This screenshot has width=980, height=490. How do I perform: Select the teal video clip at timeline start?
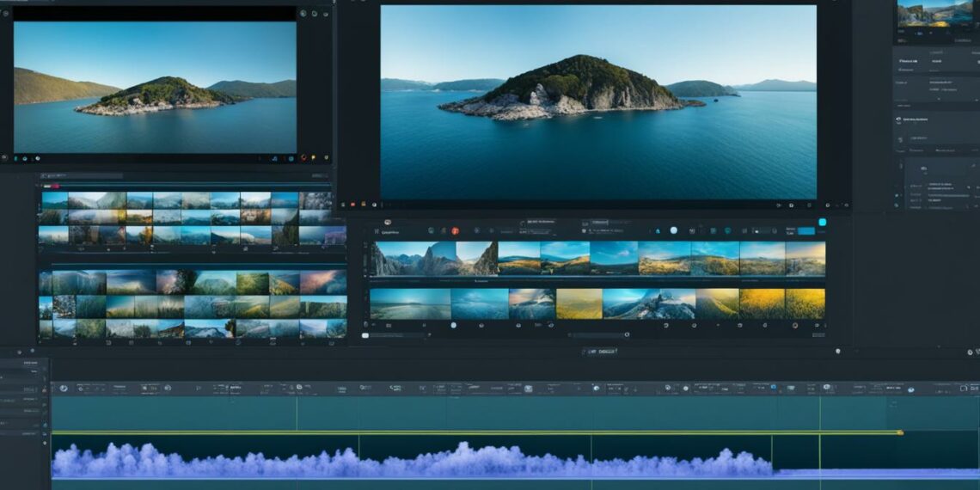[x=174, y=413]
